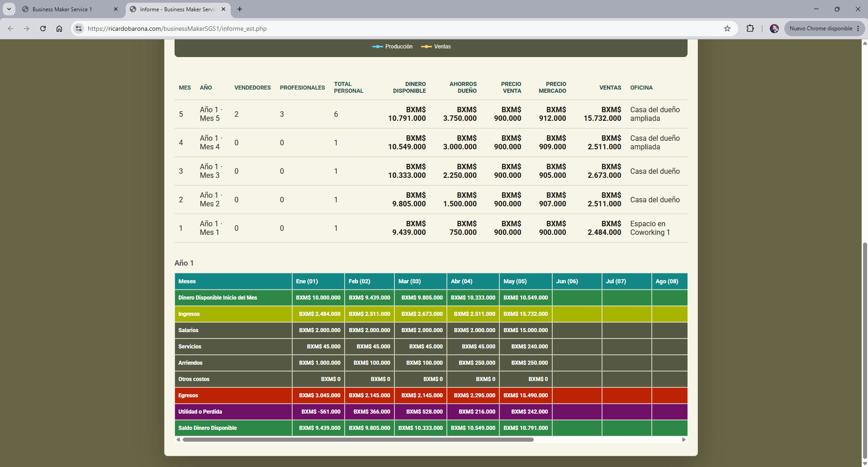
Task: Close the Business Maker Service 1 tab
Action: (x=116, y=9)
